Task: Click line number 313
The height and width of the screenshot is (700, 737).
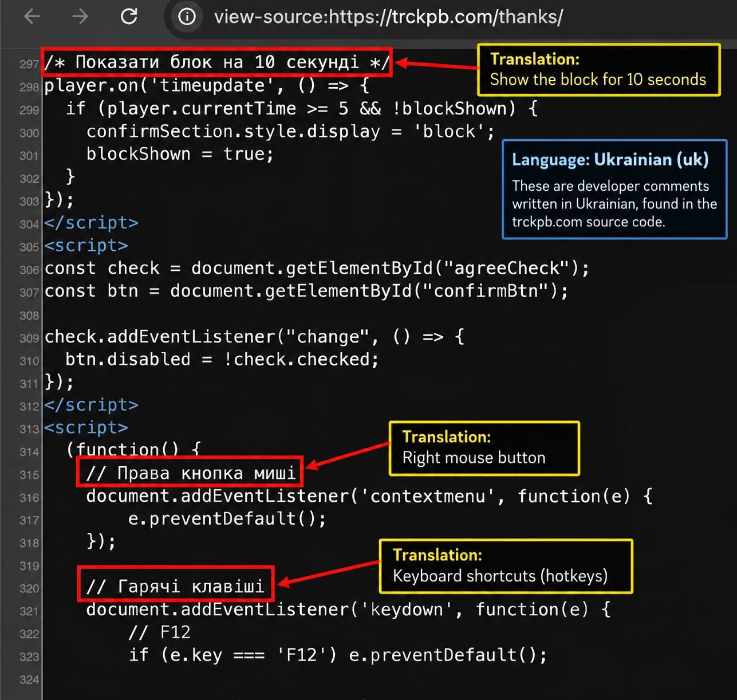Action: (x=29, y=429)
